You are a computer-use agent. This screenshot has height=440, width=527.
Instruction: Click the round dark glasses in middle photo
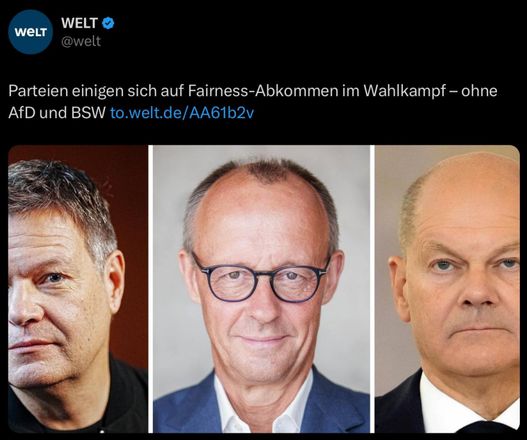click(x=262, y=278)
